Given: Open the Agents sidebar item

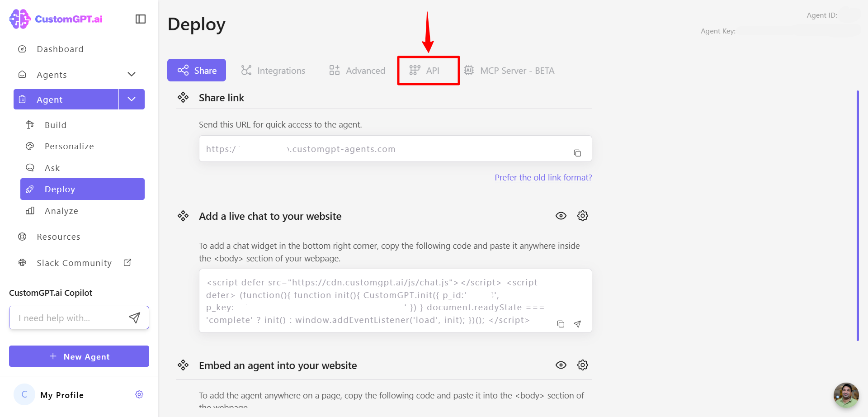Looking at the screenshot, I should point(52,75).
